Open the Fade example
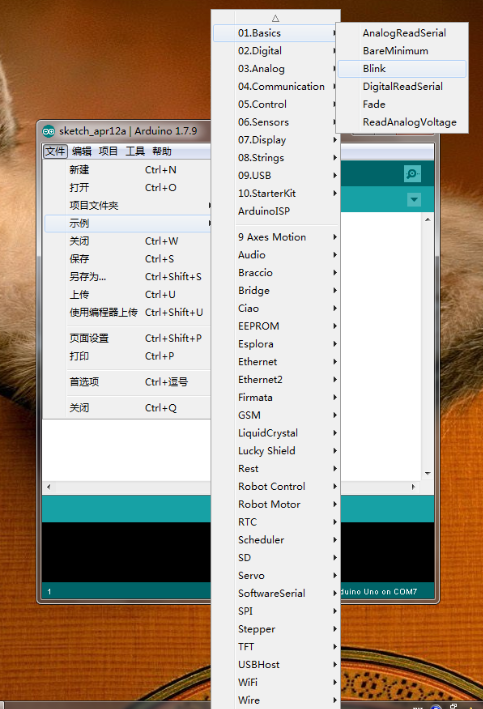 coord(402,104)
